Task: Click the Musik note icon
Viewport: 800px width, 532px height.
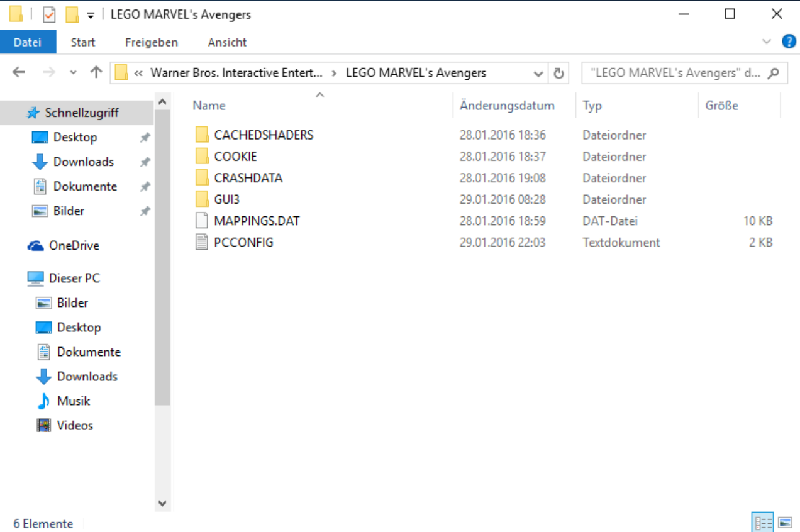Action: 43,401
